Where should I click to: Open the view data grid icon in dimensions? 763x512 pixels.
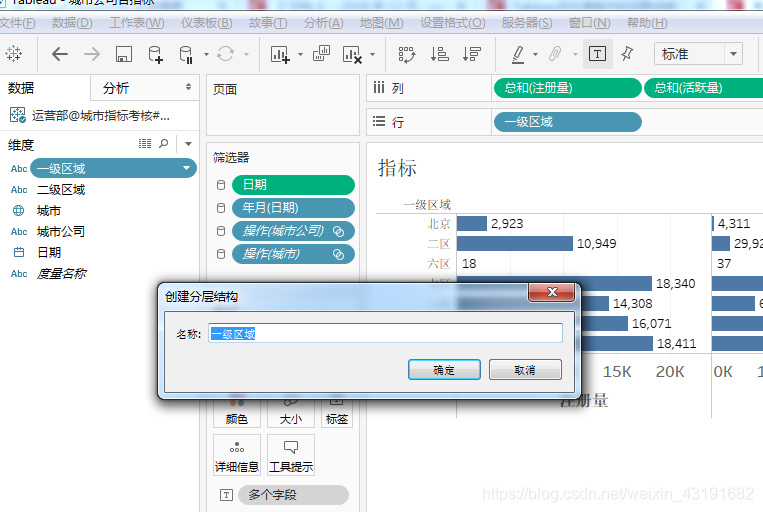tap(145, 144)
